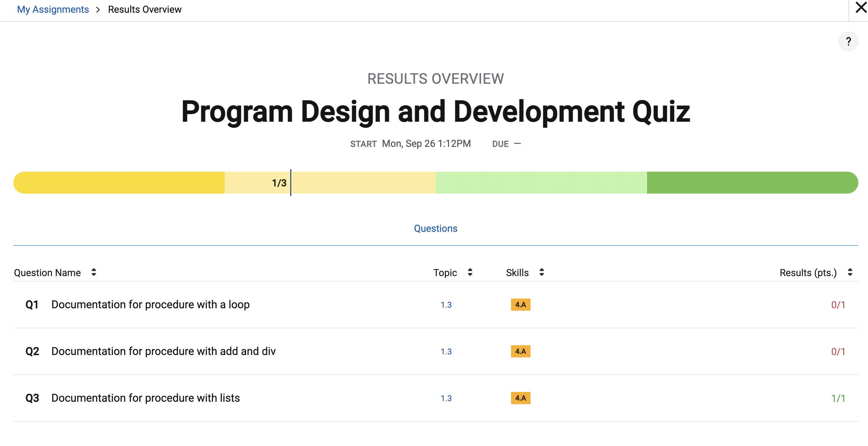Click the light green score bar segment

541,183
